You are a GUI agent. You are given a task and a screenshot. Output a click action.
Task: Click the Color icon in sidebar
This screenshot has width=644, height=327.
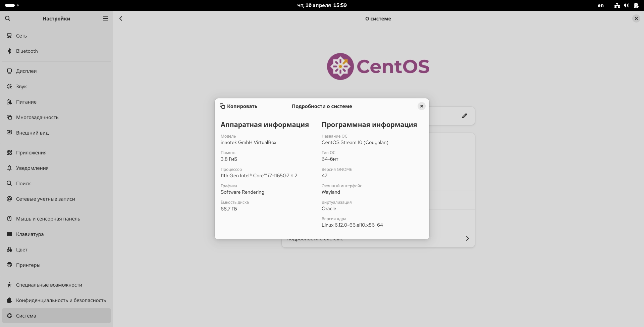(x=9, y=249)
